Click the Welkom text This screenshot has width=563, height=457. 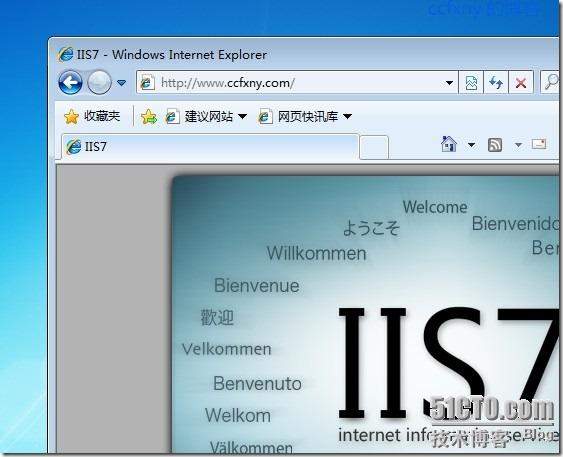pos(238,415)
